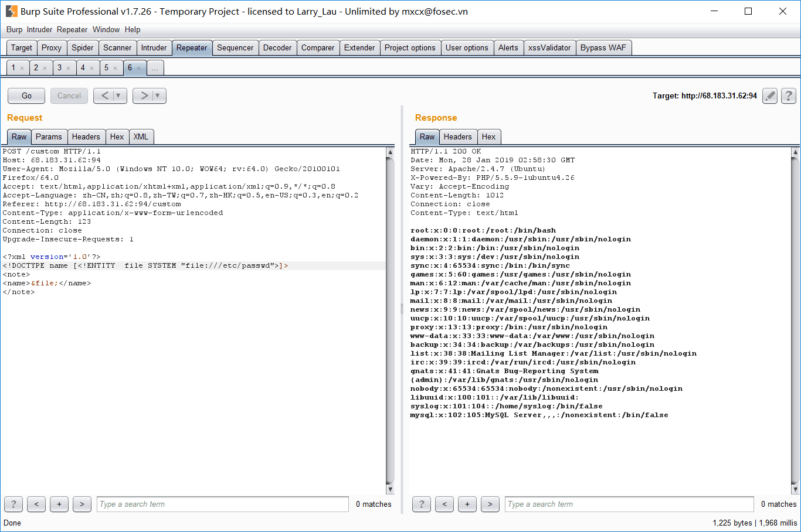The width and height of the screenshot is (801, 532).
Task: Select Repeater request tab 5
Action: tap(106, 68)
